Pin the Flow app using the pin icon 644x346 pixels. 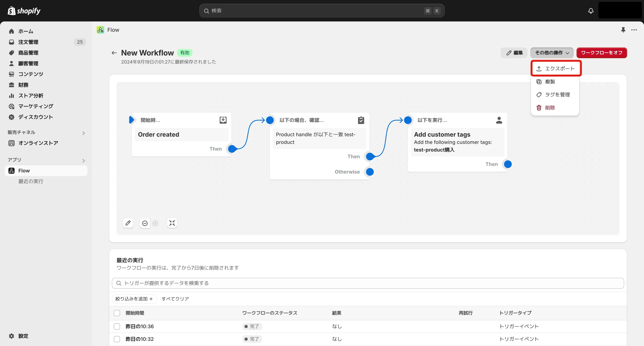(x=623, y=30)
